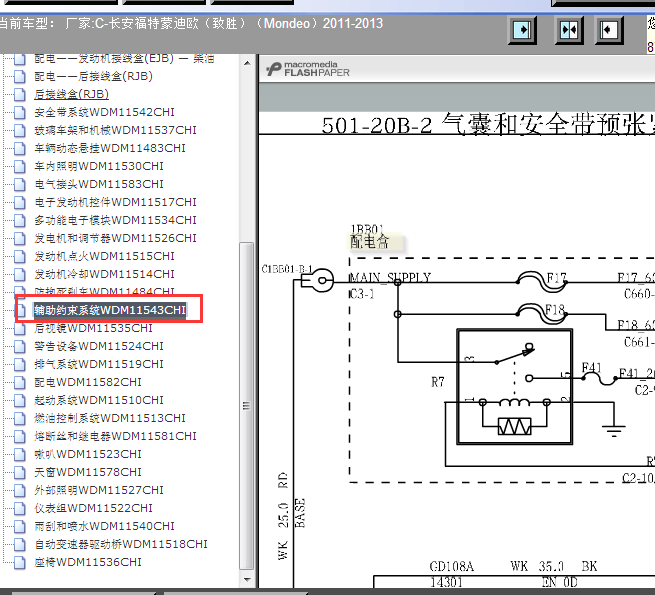Select 喇叭WDM11523CHI
The width and height of the screenshot is (655, 595).
88,454
